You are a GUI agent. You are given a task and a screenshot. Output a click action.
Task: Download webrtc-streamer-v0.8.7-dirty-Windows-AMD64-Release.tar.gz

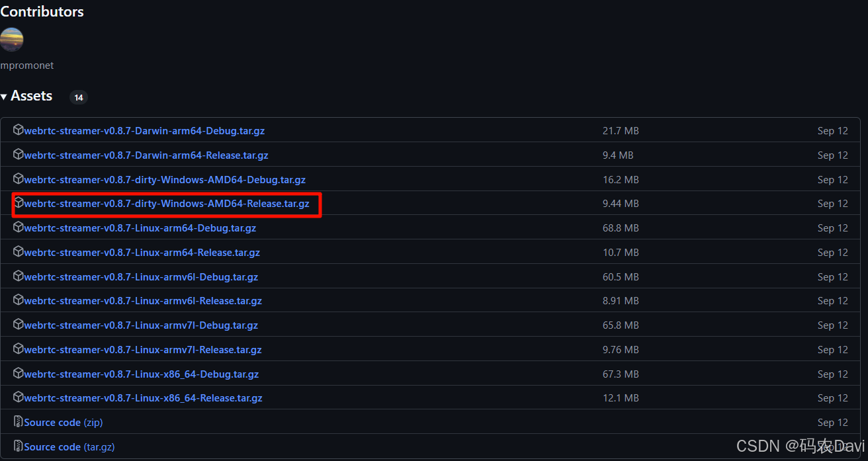click(166, 204)
